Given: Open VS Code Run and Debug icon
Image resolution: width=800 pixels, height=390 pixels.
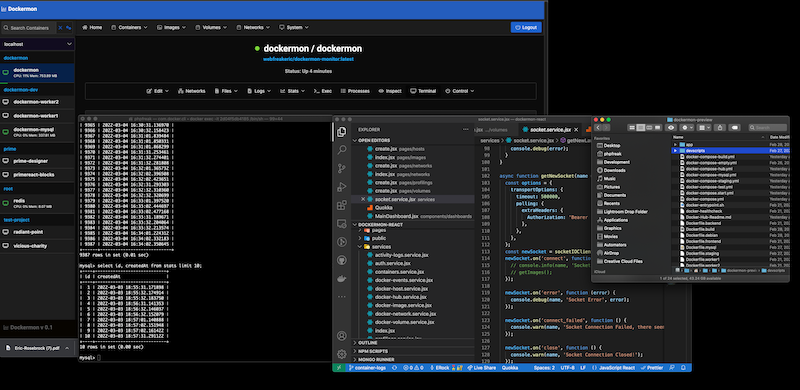Looking at the screenshot, I should pos(342,187).
